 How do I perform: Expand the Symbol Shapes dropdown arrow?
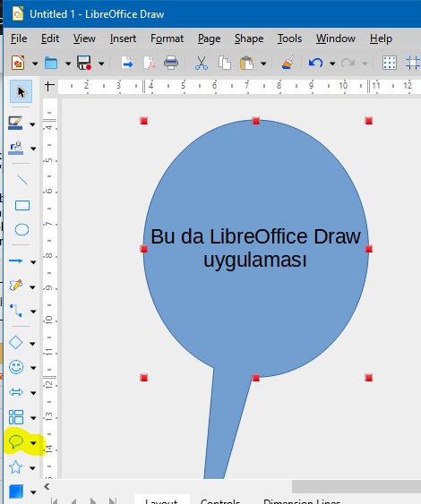[x=33, y=368]
